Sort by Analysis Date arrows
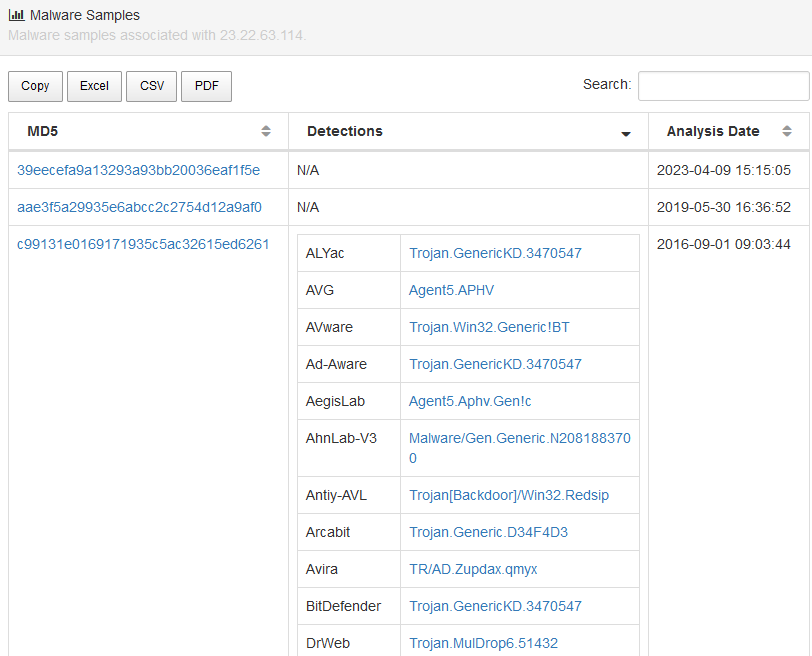Screen dimensions: 812x656 (787, 131)
